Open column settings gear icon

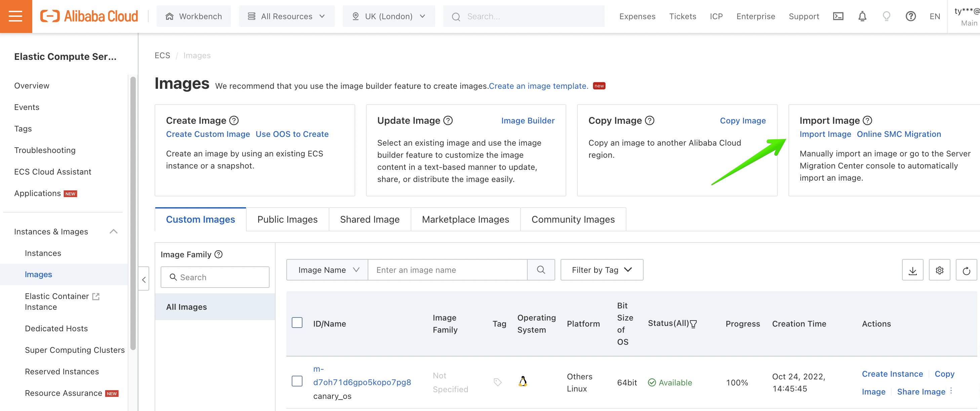click(939, 270)
